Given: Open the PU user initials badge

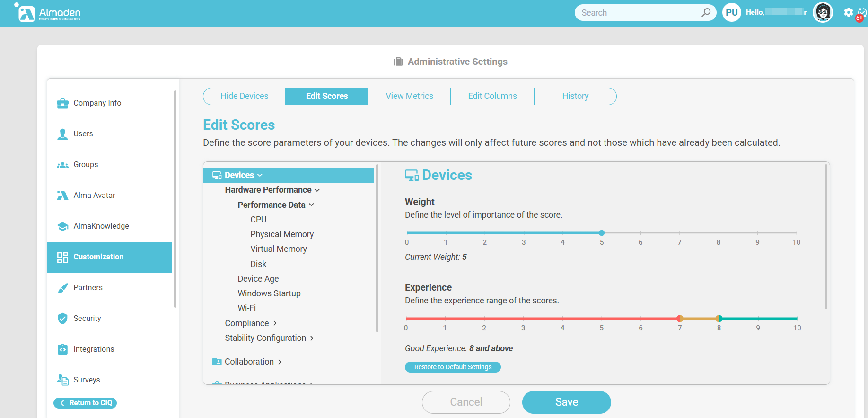Looking at the screenshot, I should (x=732, y=12).
